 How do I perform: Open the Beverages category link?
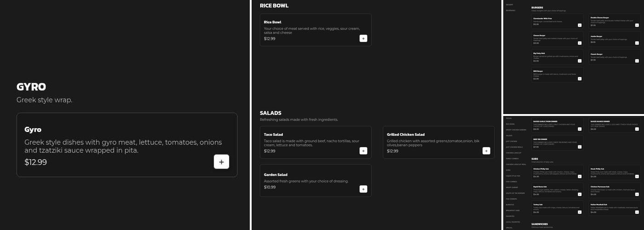511,10
